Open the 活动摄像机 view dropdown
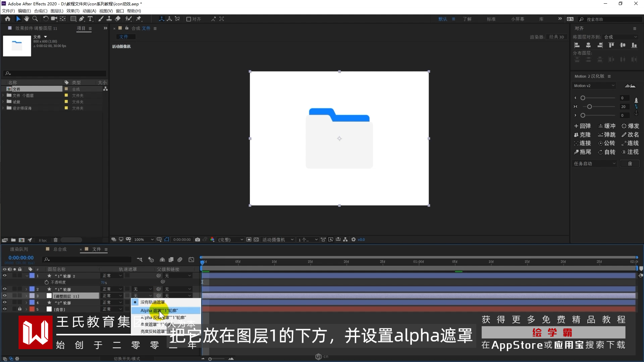This screenshot has width=644, height=362. coord(278,240)
